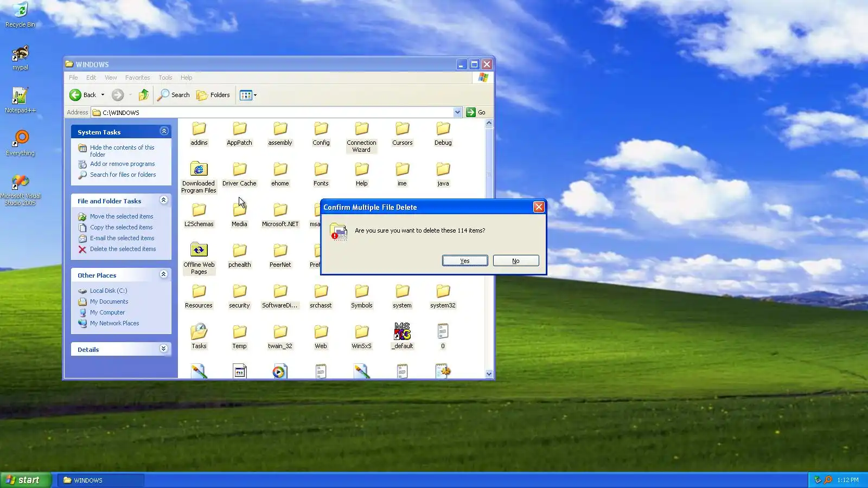This screenshot has height=488, width=868.
Task: Expand the Address bar dropdown
Action: coord(457,112)
